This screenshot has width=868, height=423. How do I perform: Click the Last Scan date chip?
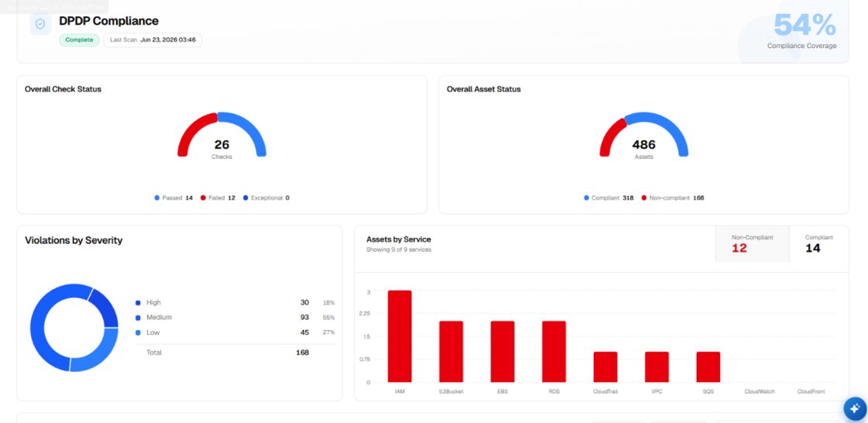[x=153, y=40]
